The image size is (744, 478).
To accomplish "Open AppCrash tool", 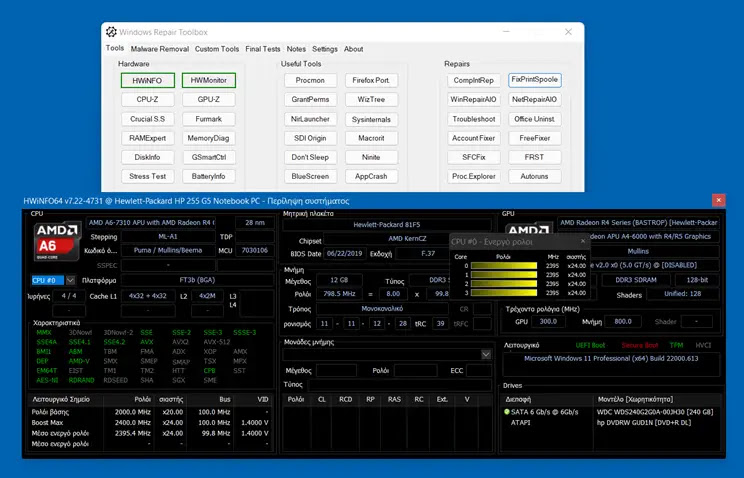I will coord(371,176).
